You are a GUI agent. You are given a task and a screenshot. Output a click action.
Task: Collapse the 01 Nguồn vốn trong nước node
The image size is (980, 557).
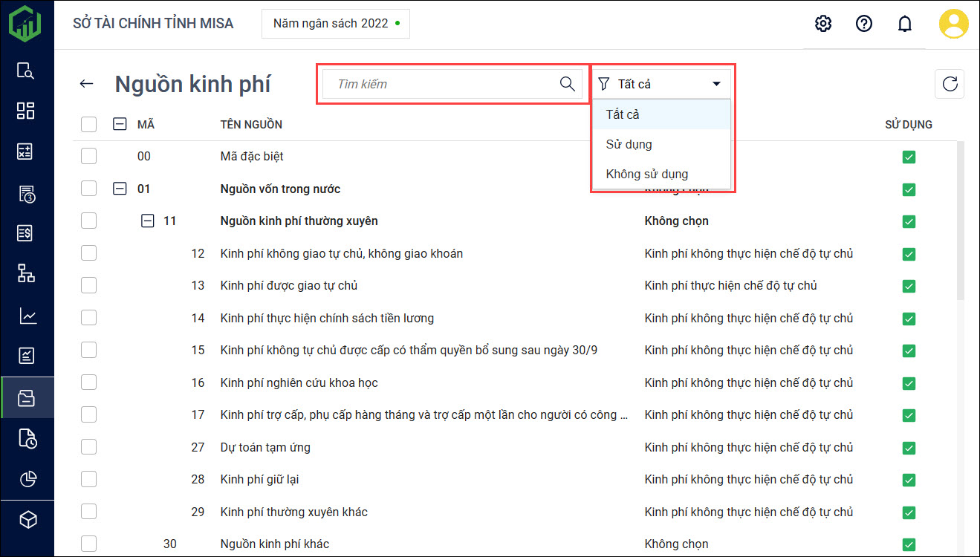pos(120,189)
